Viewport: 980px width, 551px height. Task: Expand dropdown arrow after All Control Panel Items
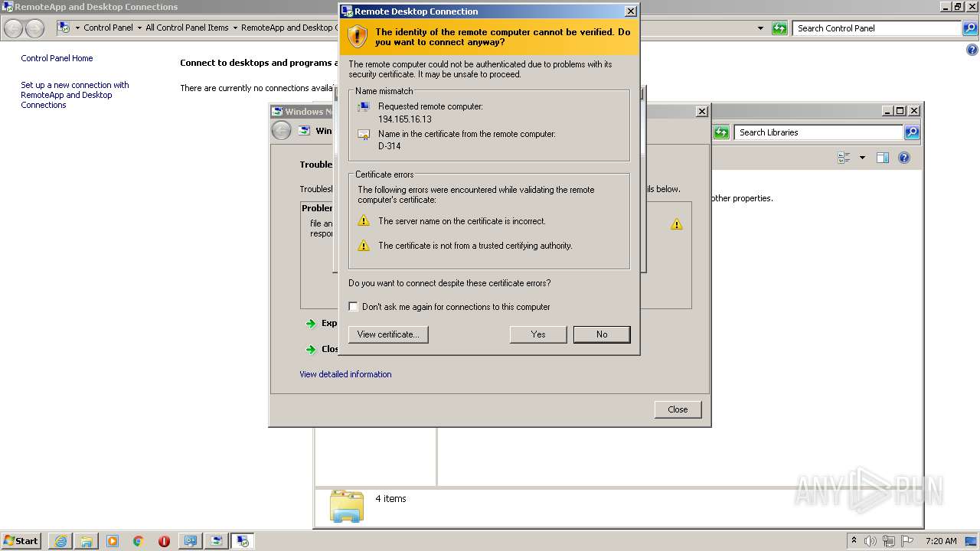coord(235,28)
